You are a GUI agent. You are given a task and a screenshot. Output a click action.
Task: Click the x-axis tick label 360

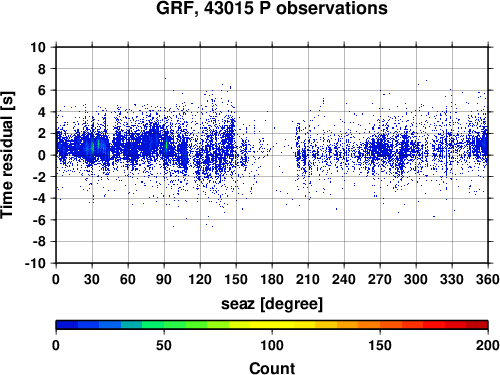(x=488, y=279)
